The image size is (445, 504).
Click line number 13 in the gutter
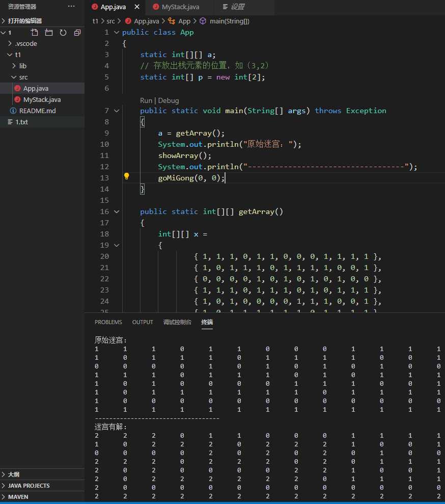click(x=104, y=178)
